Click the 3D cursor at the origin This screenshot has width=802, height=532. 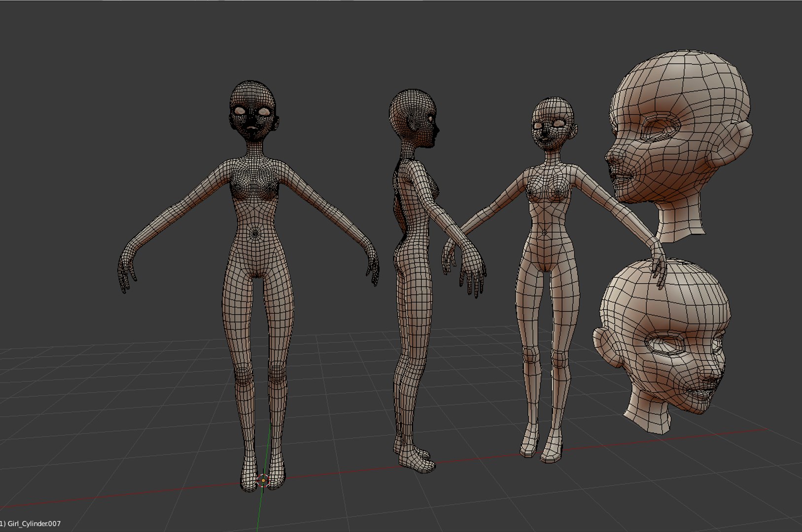point(263,480)
